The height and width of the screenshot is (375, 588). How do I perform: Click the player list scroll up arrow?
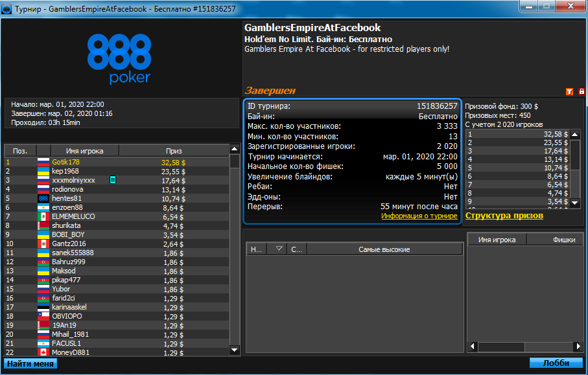(x=235, y=150)
